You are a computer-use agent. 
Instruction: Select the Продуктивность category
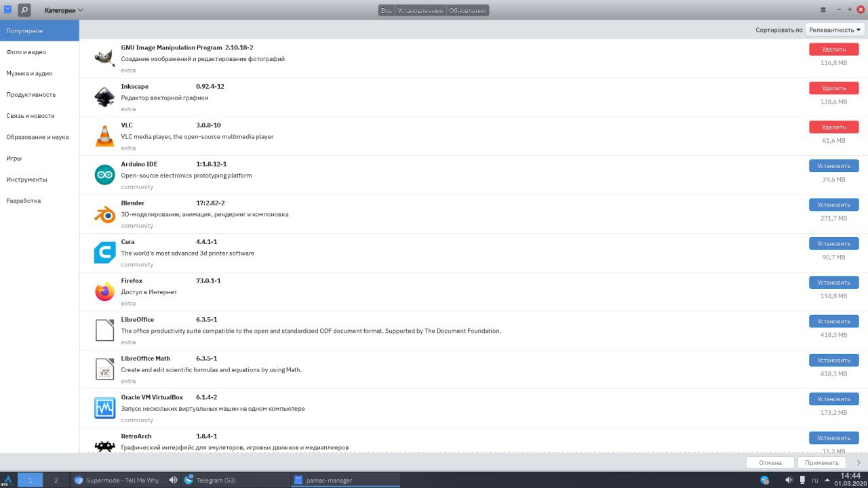(39, 94)
